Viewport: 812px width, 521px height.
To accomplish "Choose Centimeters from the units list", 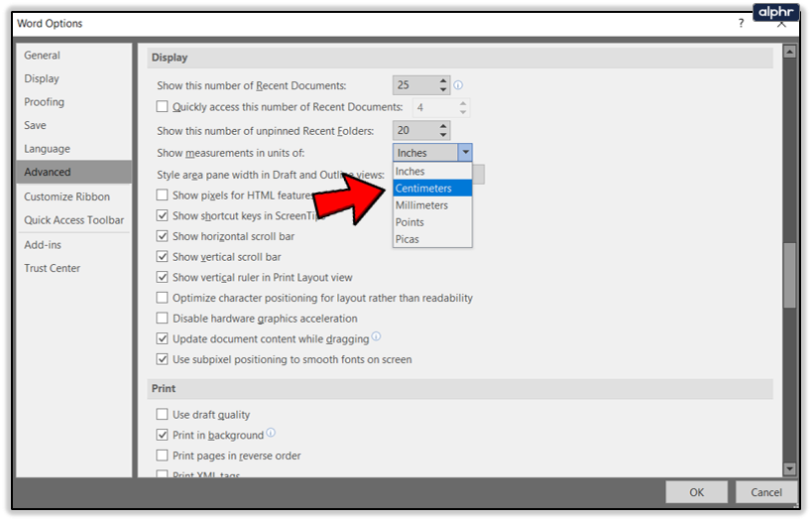I will [432, 189].
